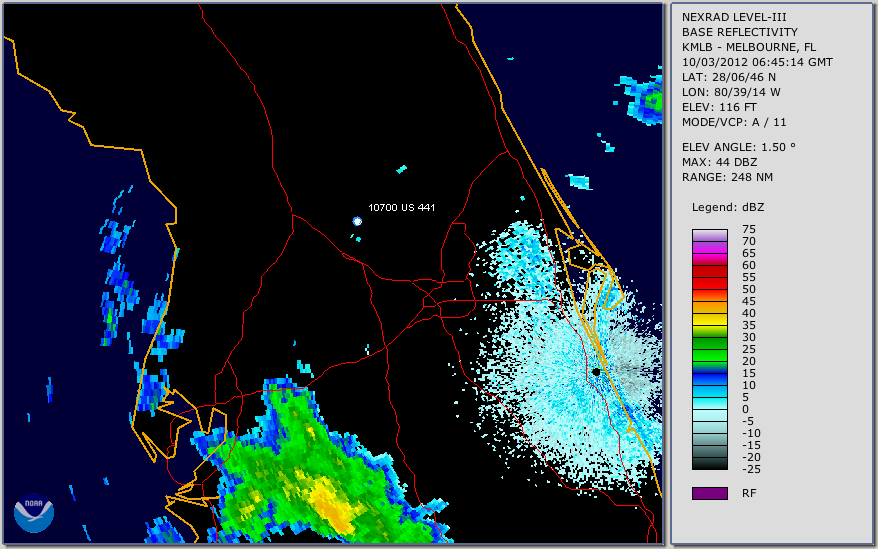
Task: Click 'NEXRAD LEVEL-III' header text
Action: coord(734,17)
